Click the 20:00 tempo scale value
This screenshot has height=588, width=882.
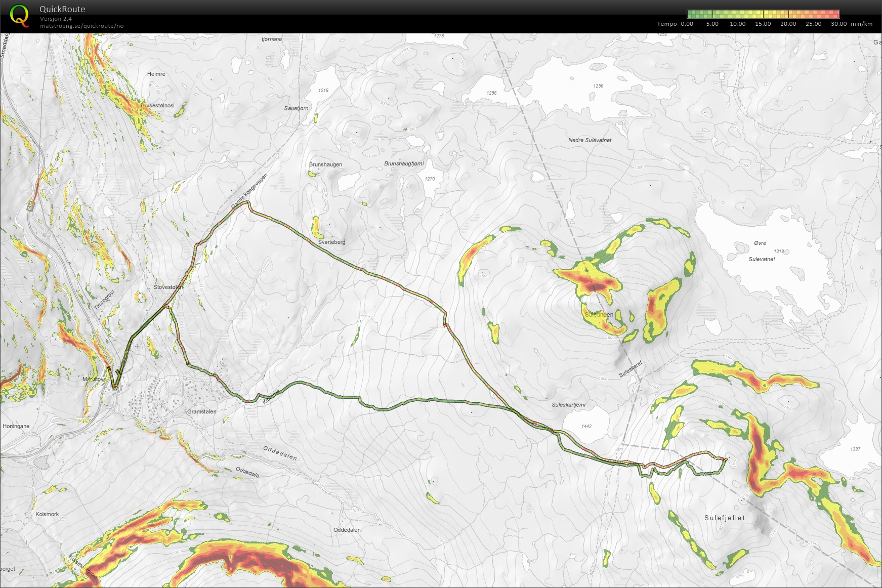(x=788, y=24)
